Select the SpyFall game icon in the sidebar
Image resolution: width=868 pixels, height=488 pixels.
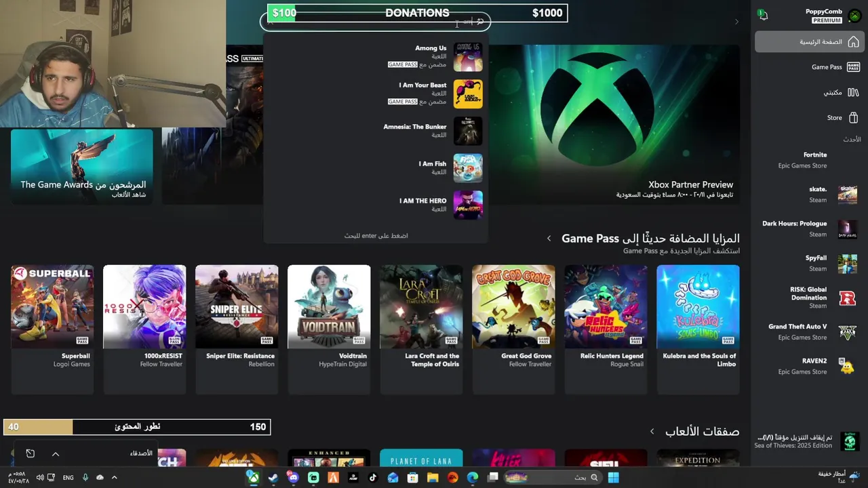848,264
